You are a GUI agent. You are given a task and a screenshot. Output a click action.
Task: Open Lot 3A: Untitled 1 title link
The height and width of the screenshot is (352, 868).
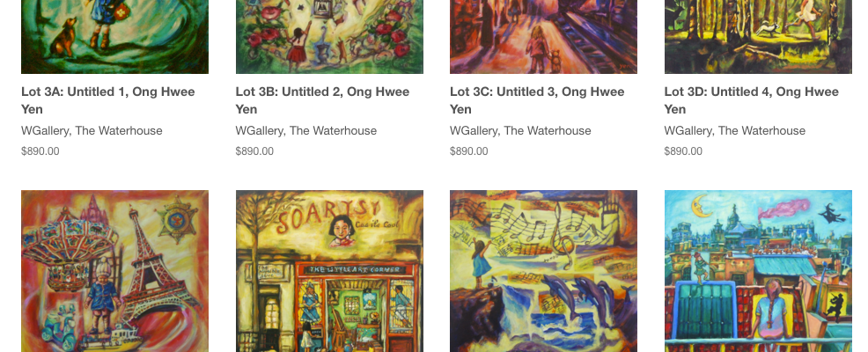point(108,100)
